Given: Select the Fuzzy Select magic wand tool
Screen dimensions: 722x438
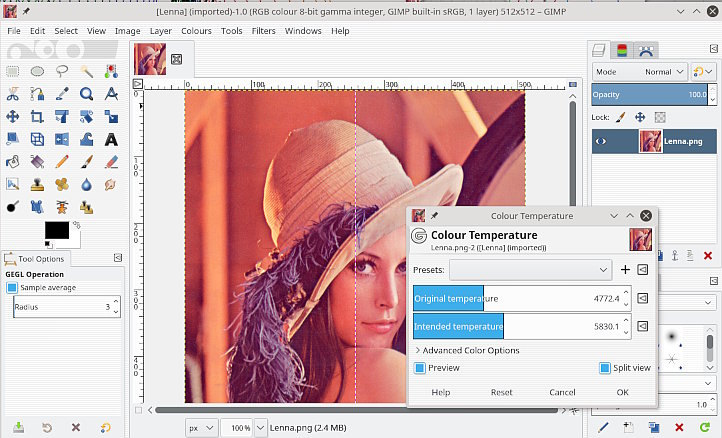Looking at the screenshot, I should [x=87, y=71].
